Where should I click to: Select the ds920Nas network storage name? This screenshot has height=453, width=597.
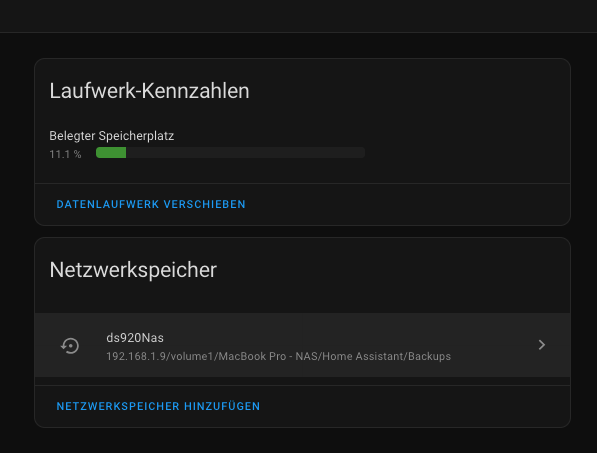135,338
